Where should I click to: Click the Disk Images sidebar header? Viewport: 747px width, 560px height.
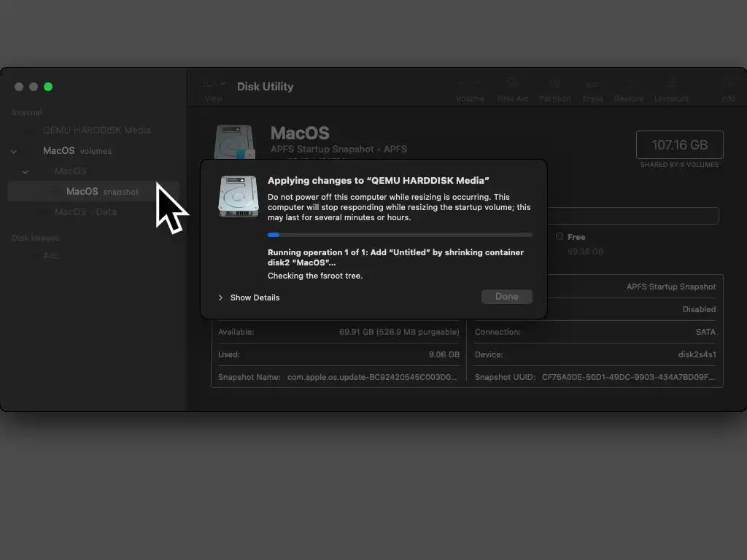36,238
